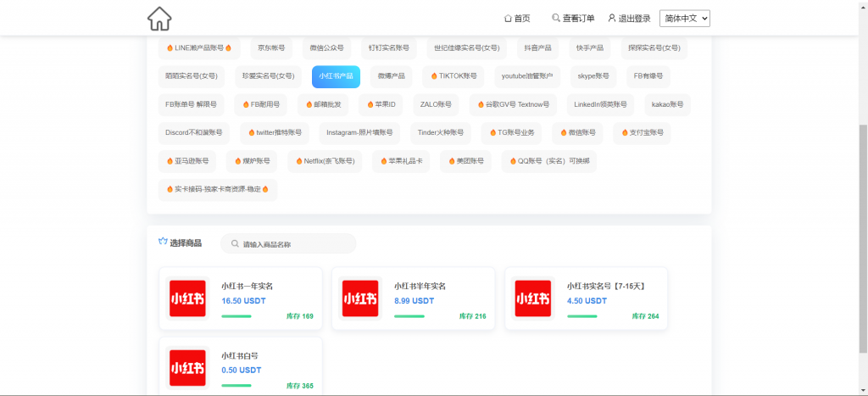Click the flame icon on the 支付宝账号 tag
Screen dimensions: 868x396
(x=625, y=133)
